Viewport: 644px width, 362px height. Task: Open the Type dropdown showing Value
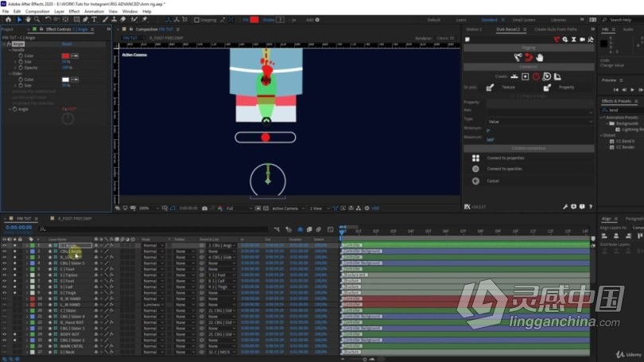click(x=540, y=122)
